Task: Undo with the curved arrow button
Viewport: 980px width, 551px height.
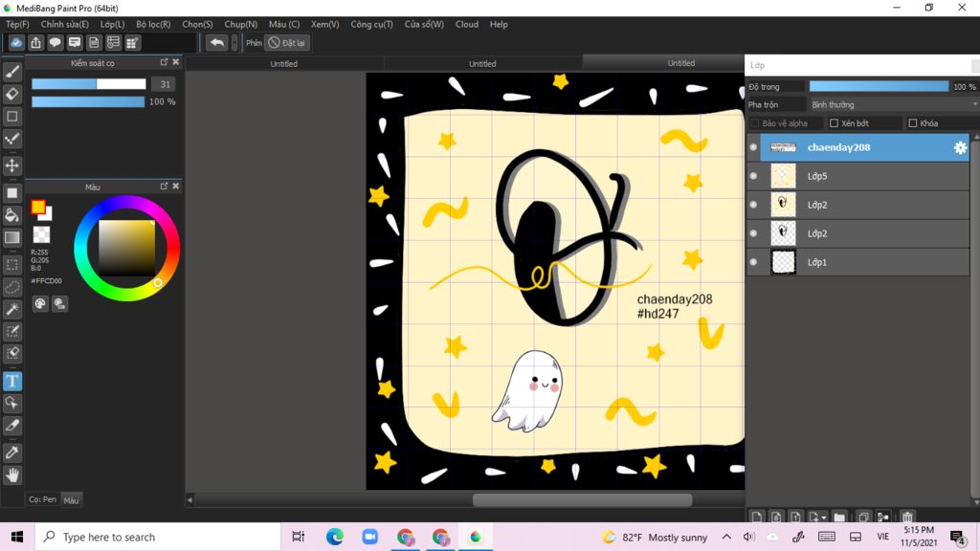Action: (217, 42)
